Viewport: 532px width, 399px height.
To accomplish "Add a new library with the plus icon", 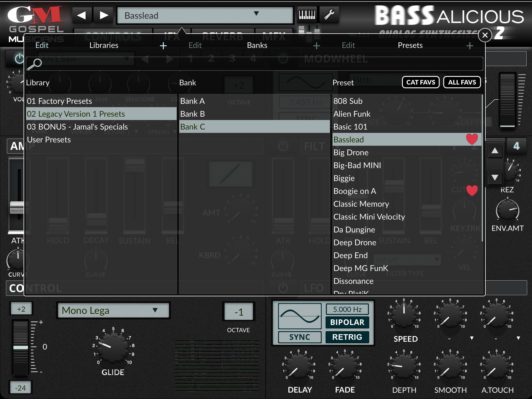I will point(163,45).
